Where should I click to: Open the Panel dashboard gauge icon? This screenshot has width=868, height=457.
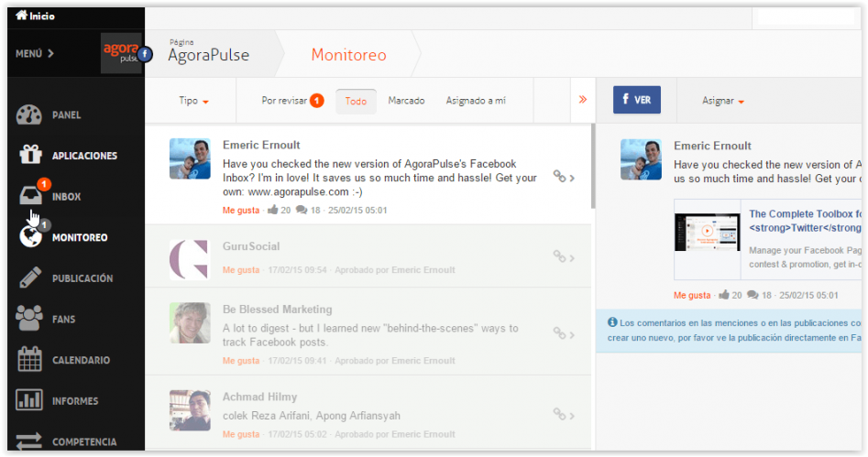click(x=28, y=114)
